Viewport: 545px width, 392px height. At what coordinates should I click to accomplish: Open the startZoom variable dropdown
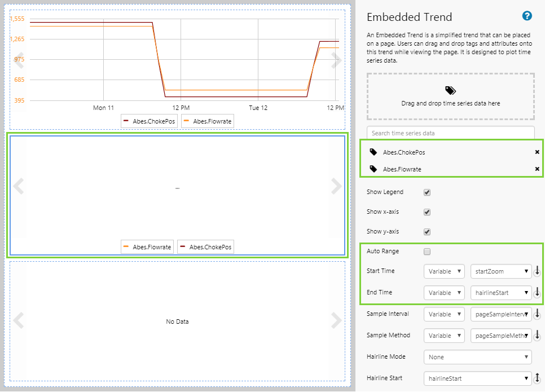click(501, 271)
